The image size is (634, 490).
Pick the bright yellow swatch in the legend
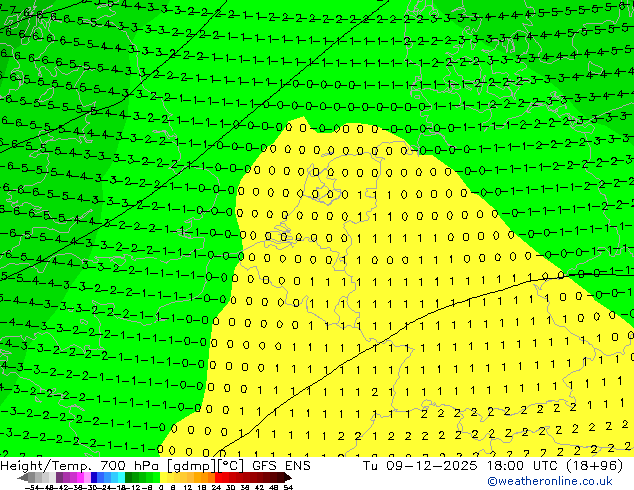163,478
